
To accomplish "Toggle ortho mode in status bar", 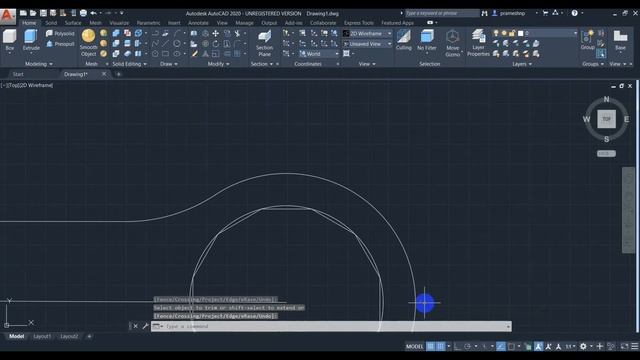I will (457, 347).
